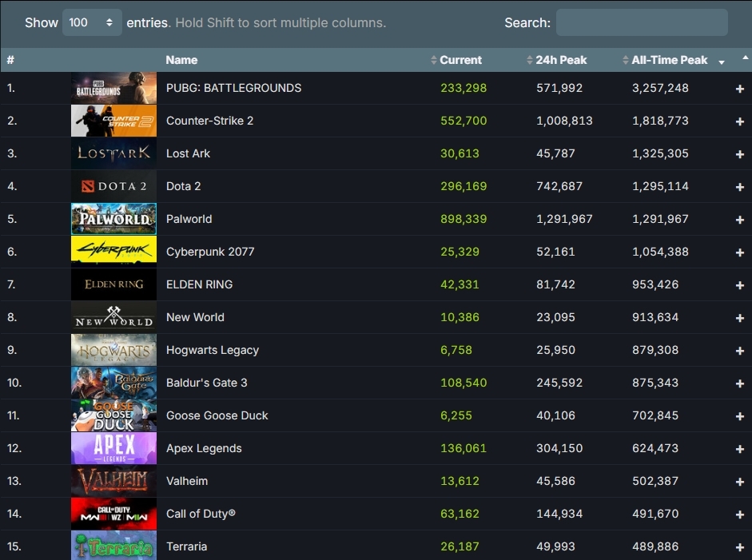Sort table by Name column header

tap(181, 60)
